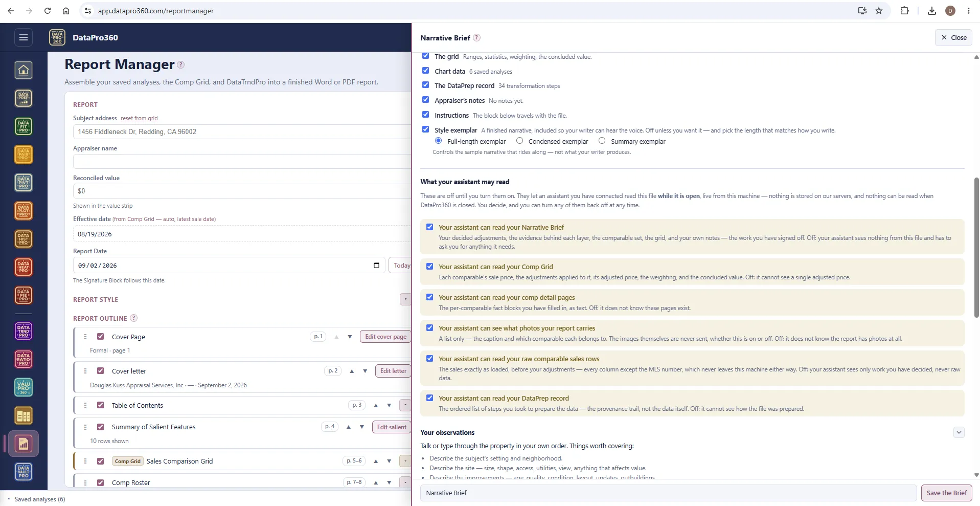Open the hamburger menu in the sidebar
The height and width of the screenshot is (506, 980).
pos(24,37)
